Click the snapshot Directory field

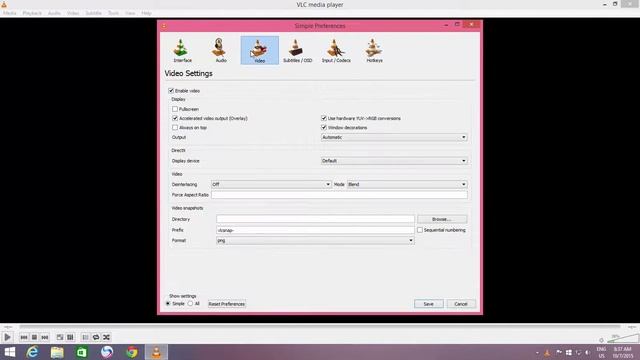coord(315,219)
